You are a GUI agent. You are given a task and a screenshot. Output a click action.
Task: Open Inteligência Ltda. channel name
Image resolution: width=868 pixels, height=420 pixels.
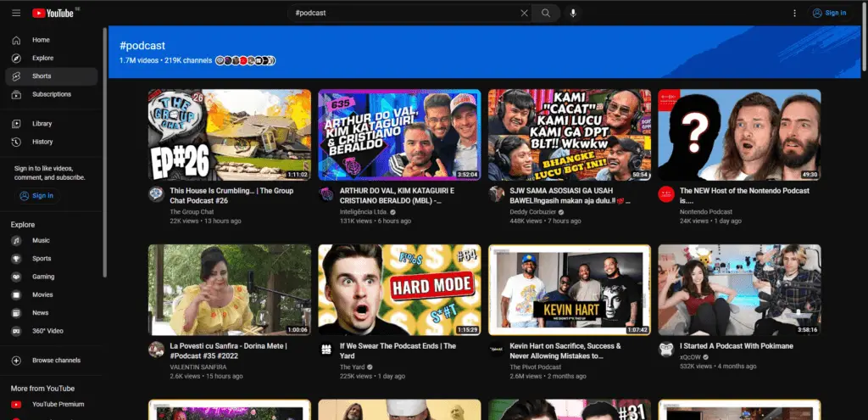tap(364, 211)
